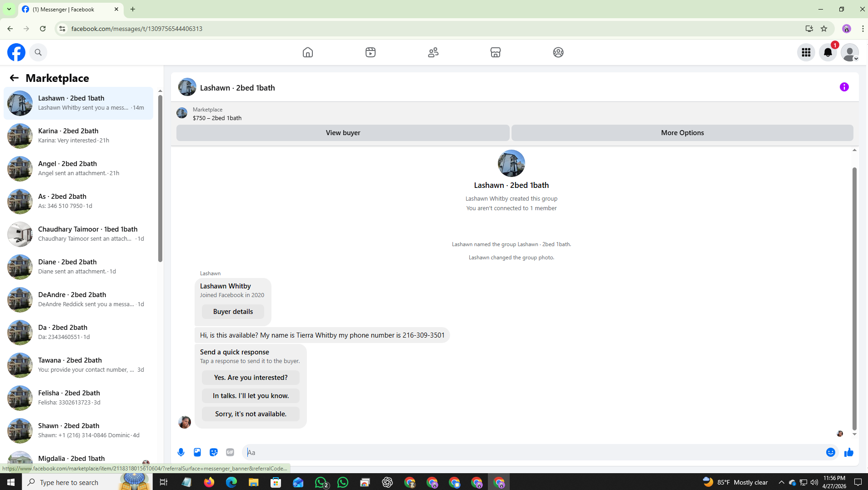Open the Lashawn · 2bed 1bath conversation
This screenshot has height=490, width=868.
pos(78,103)
